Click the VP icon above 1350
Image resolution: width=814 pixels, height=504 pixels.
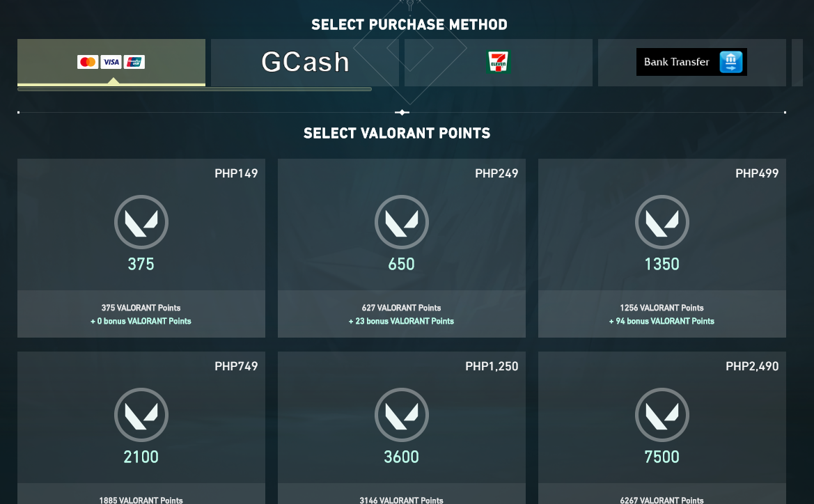662,222
